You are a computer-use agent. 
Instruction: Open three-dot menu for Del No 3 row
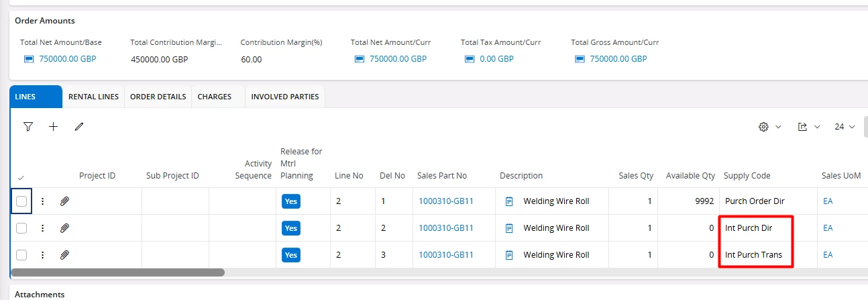click(x=42, y=255)
